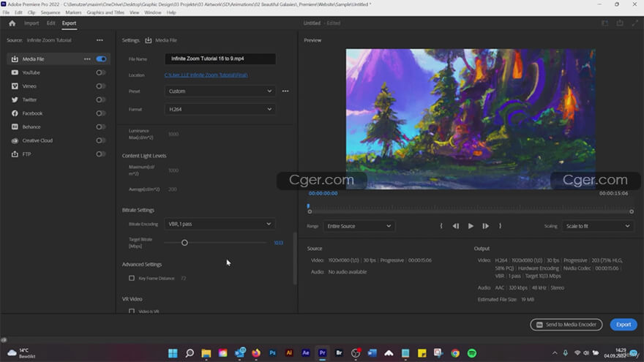Click the set out point bracket icon

pyautogui.click(x=500, y=226)
